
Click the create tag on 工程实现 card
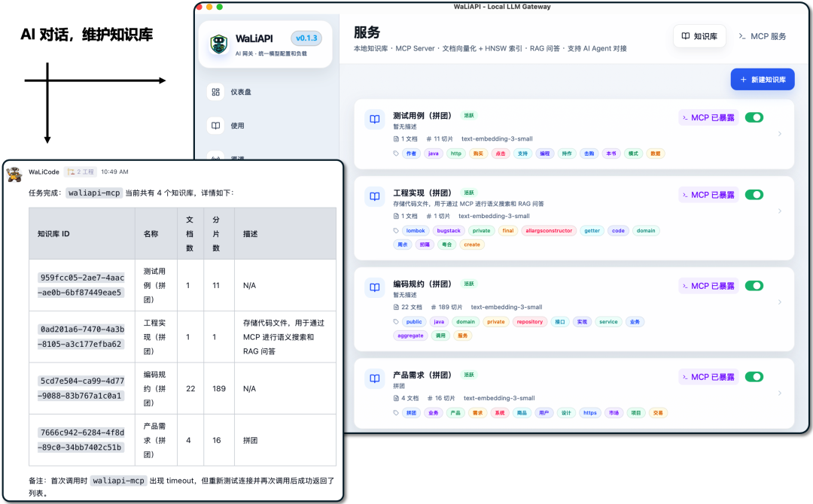[x=472, y=244]
